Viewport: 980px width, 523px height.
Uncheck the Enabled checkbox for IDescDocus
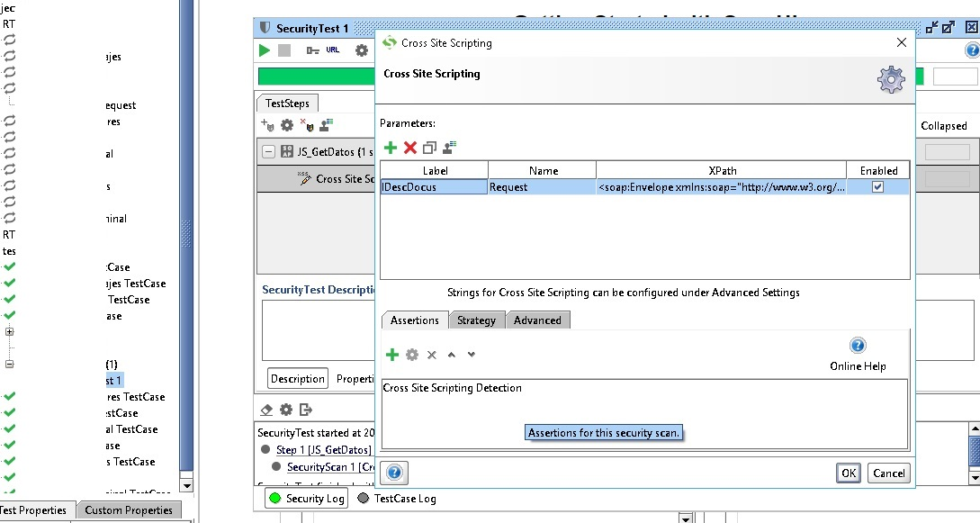877,186
